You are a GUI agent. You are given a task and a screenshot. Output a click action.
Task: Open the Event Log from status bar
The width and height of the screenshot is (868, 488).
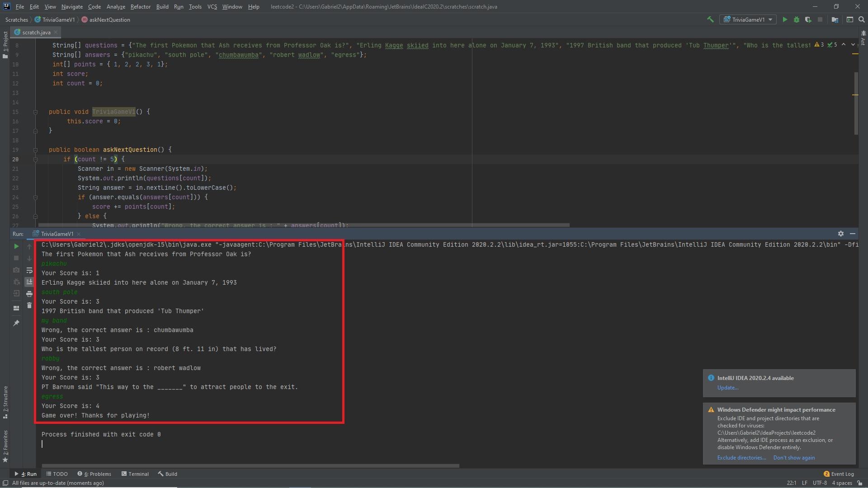(842, 474)
